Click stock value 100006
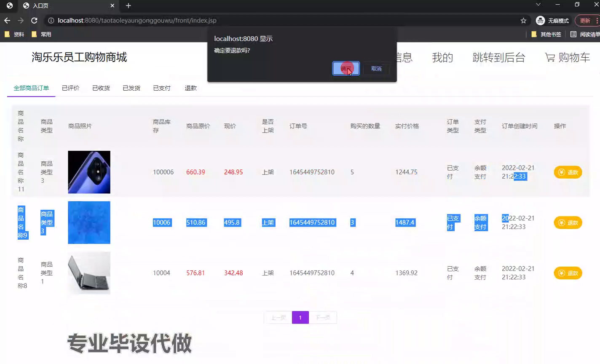 click(163, 172)
